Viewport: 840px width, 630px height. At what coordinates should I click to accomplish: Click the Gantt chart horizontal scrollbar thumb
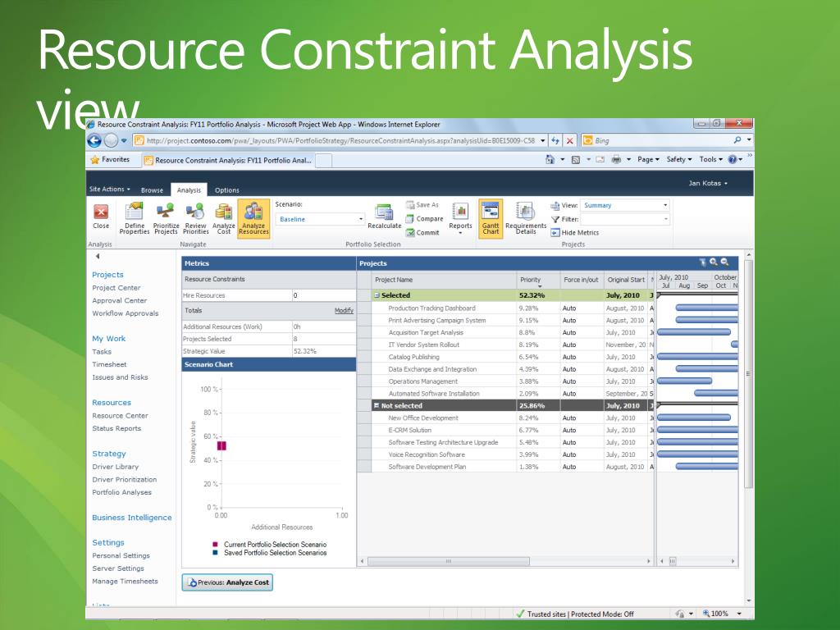[672, 561]
